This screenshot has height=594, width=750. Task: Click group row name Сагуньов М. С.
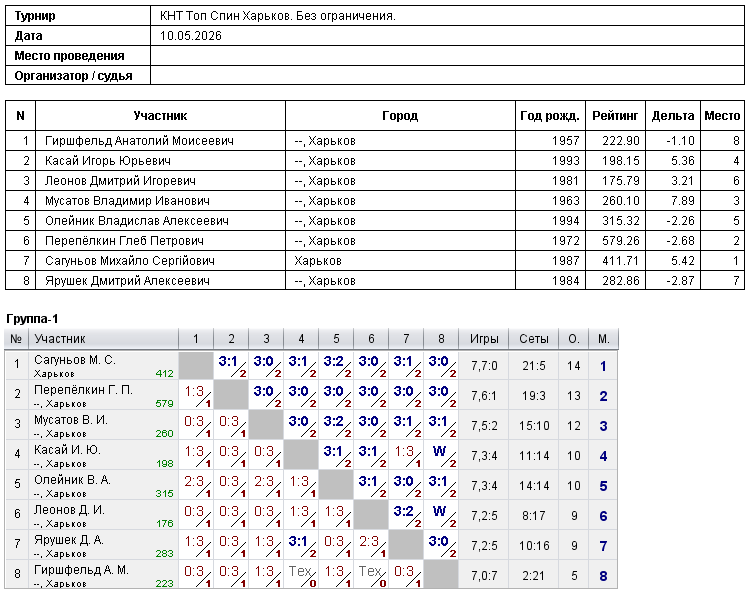(75, 360)
